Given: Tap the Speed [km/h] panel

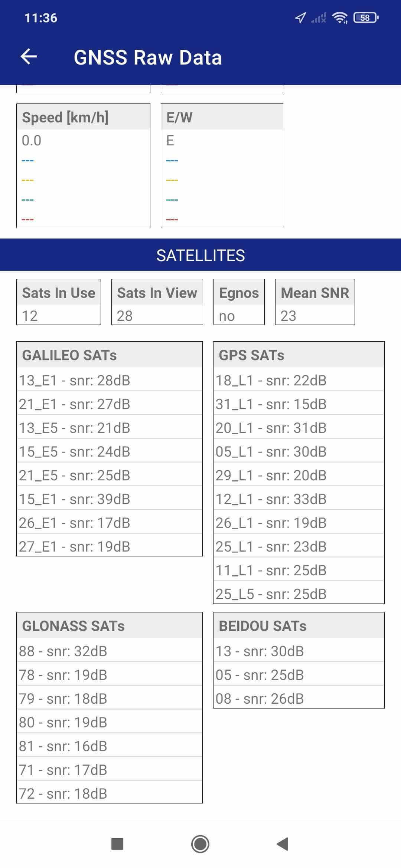Looking at the screenshot, I should pos(83,165).
